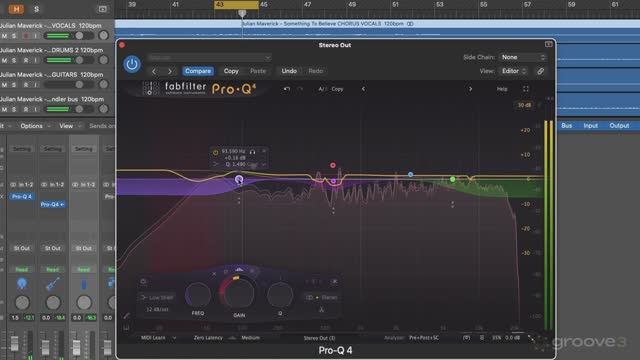Click the Redo button in plugin header
The width and height of the screenshot is (640, 360).
pyautogui.click(x=316, y=71)
